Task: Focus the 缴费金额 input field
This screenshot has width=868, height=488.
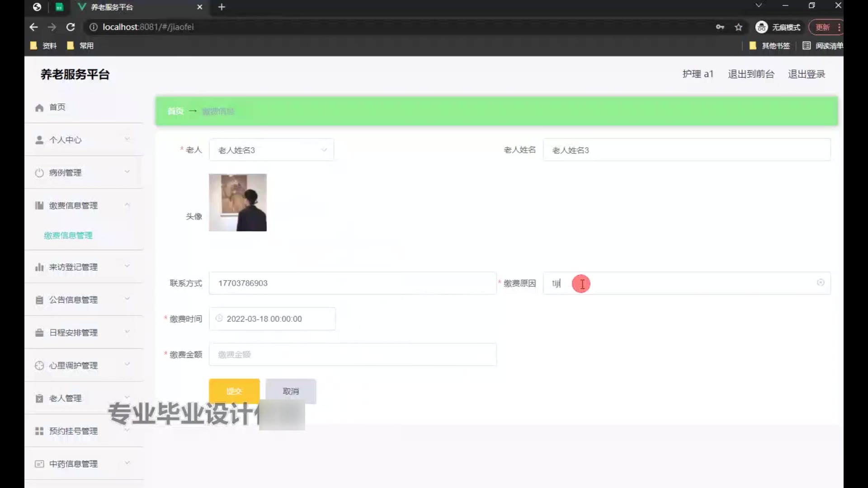Action: click(353, 355)
